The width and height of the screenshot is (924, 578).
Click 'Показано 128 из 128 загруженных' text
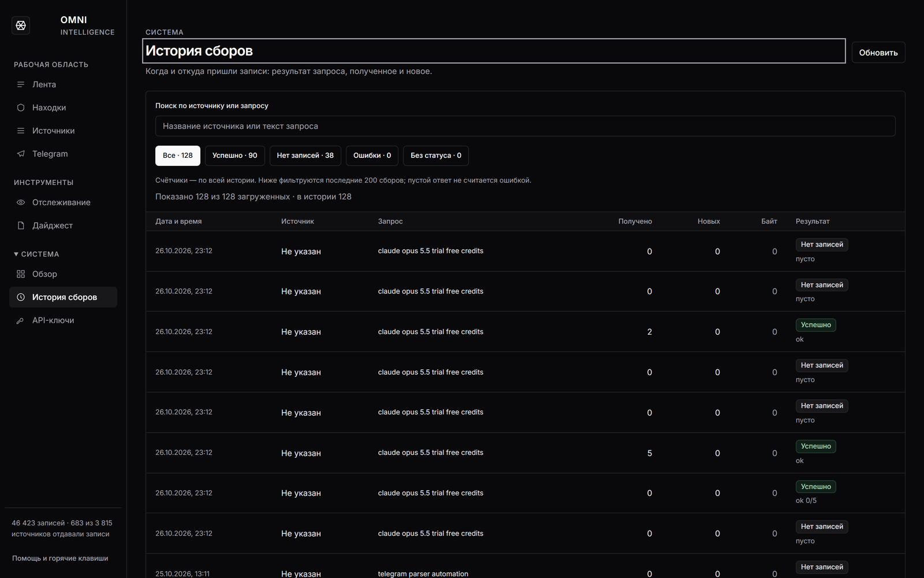click(223, 197)
